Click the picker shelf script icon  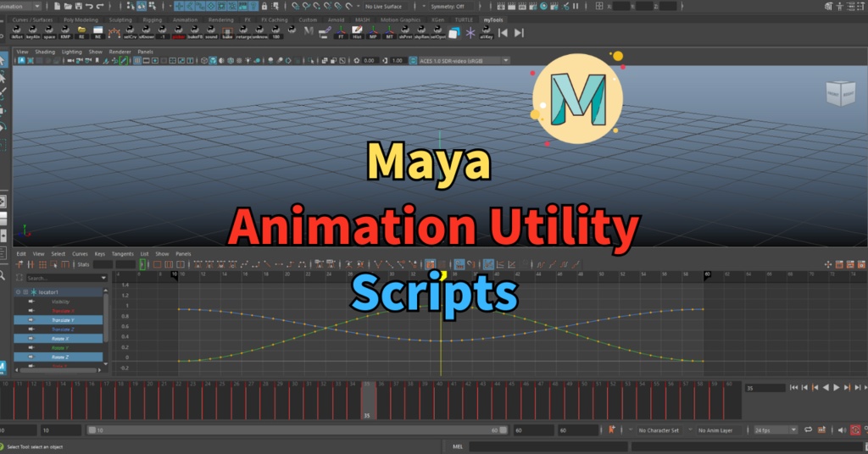[179, 33]
